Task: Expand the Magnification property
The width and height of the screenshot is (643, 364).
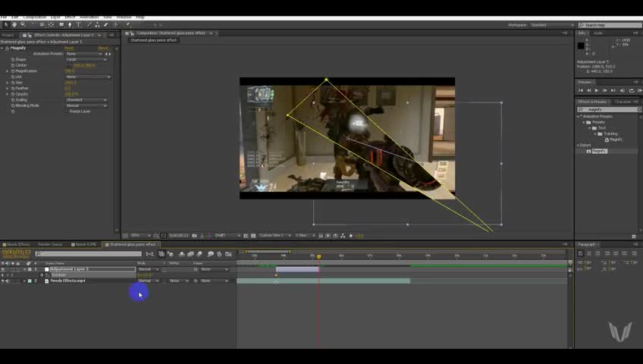Action: click(8, 71)
